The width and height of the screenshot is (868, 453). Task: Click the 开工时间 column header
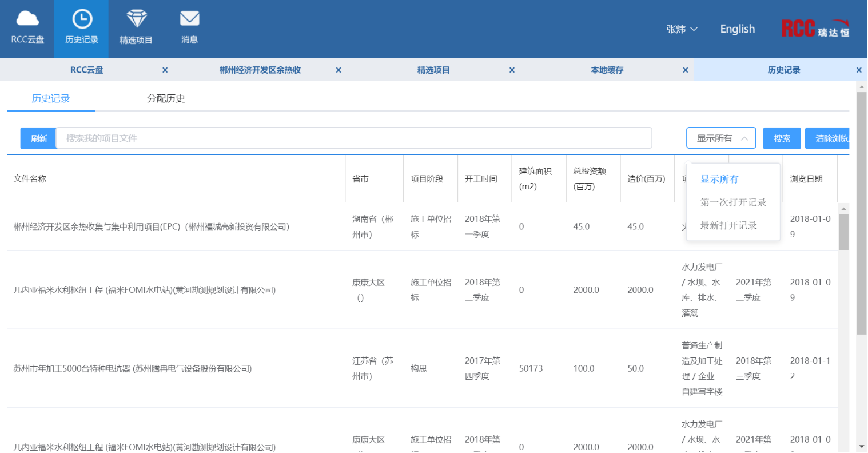coord(481,179)
